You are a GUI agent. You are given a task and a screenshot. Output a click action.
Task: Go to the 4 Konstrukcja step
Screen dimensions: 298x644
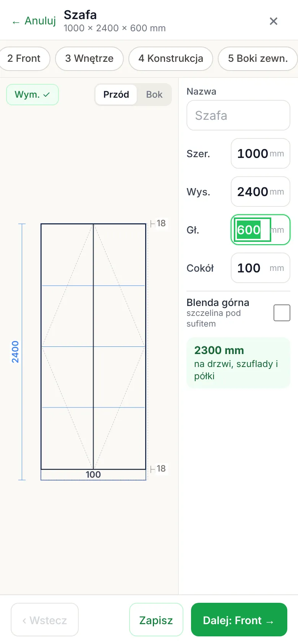171,59
